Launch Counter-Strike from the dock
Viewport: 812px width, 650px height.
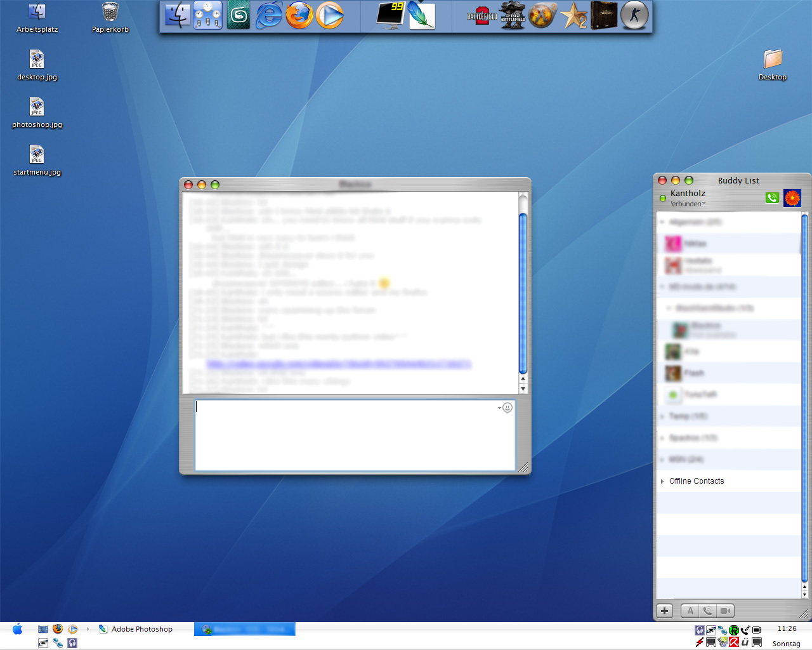click(x=634, y=15)
